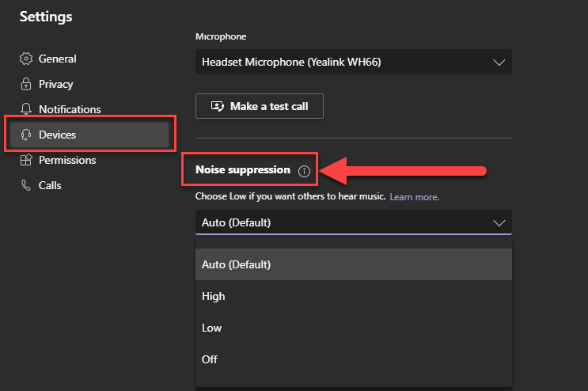Viewport: 588px width, 391px height.
Task: Choose High noise suppression option
Action: pos(214,296)
